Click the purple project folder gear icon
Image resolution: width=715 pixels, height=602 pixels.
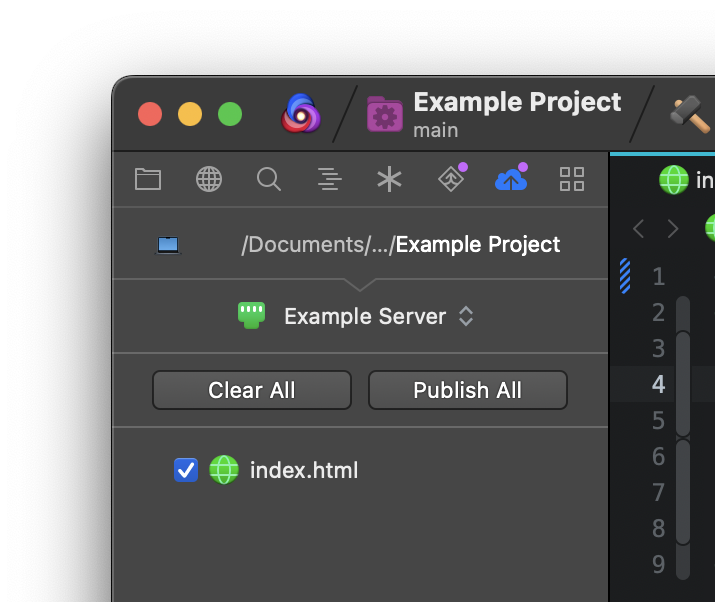coord(385,114)
